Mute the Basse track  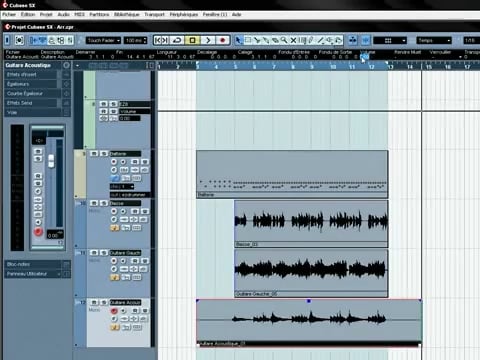[x=94, y=203]
